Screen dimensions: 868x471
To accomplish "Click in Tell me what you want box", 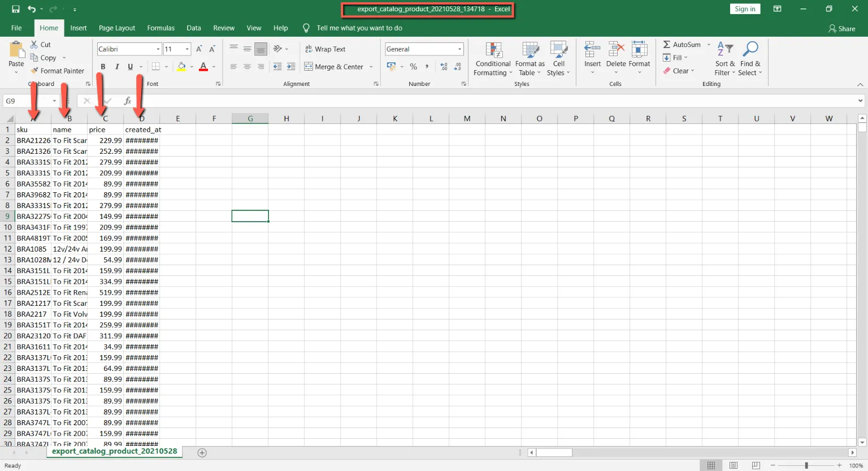I will click(x=359, y=28).
